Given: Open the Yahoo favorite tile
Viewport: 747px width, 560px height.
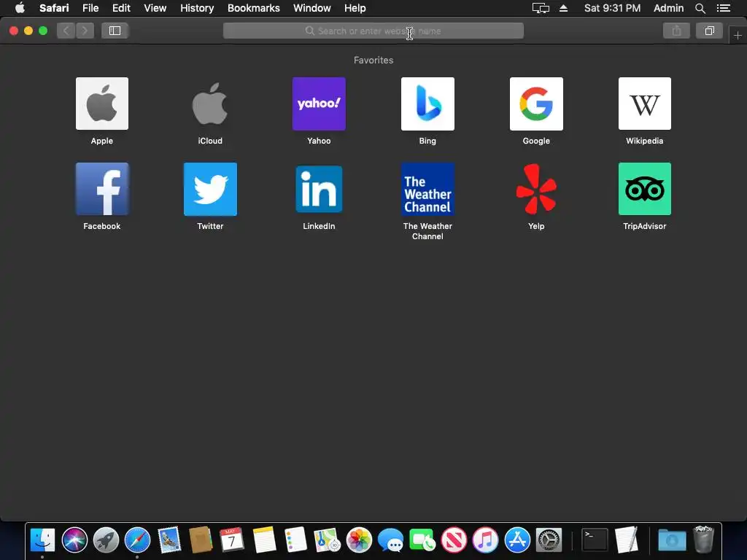Looking at the screenshot, I should click(x=319, y=104).
